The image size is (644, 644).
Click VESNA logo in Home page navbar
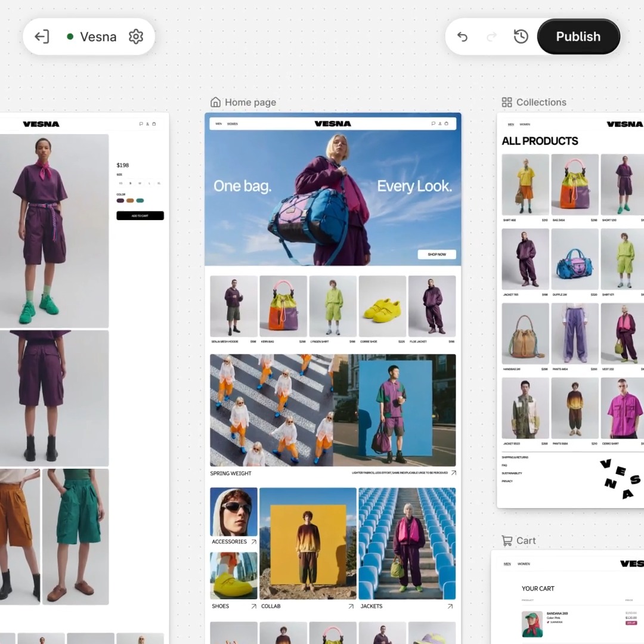coord(333,123)
